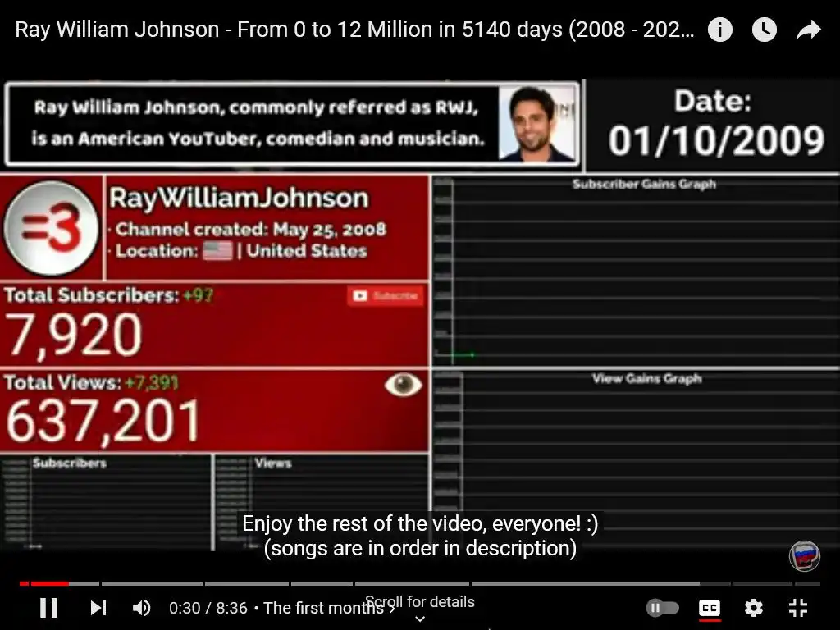
Task: Click the channel watermark logo
Action: coord(804,555)
